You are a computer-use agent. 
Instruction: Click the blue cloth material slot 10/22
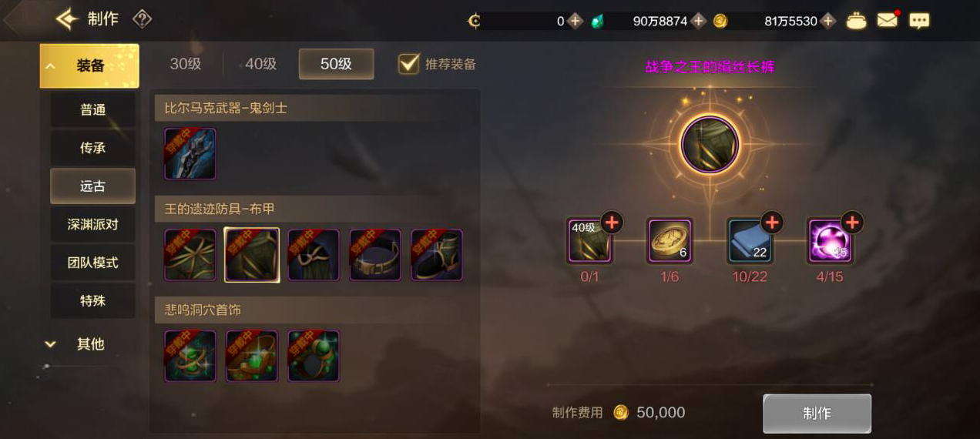[x=750, y=241]
